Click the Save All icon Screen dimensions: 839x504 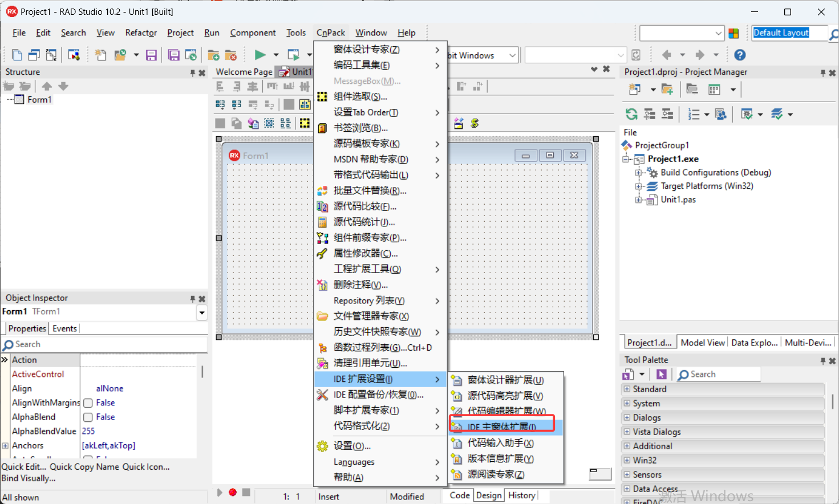[173, 55]
